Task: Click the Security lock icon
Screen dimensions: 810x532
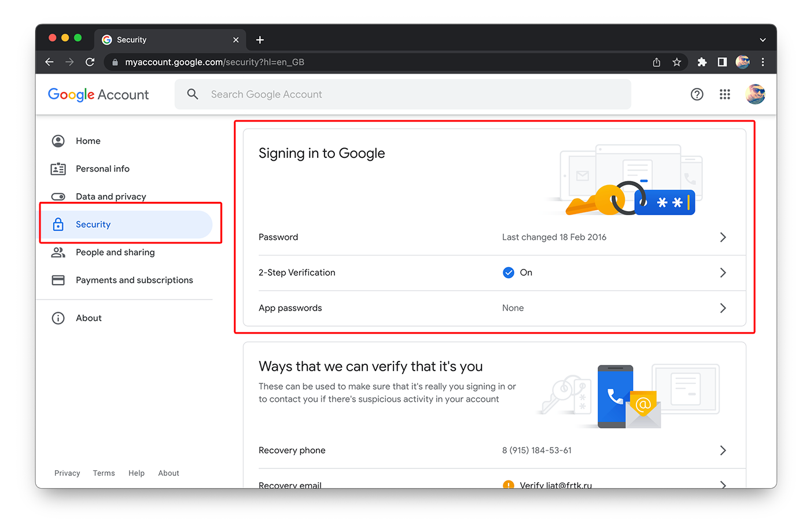Action: click(58, 224)
